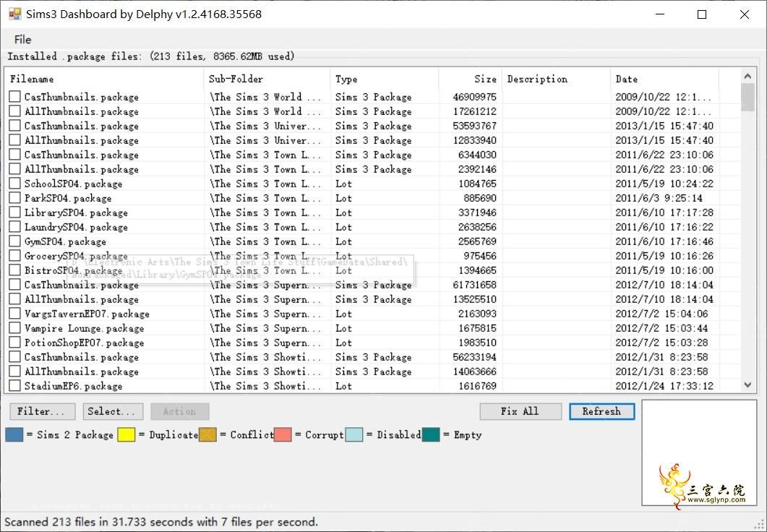The width and height of the screenshot is (767, 532).
Task: Select the PotionShopEP07.package checkbox
Action: pyautogui.click(x=14, y=343)
